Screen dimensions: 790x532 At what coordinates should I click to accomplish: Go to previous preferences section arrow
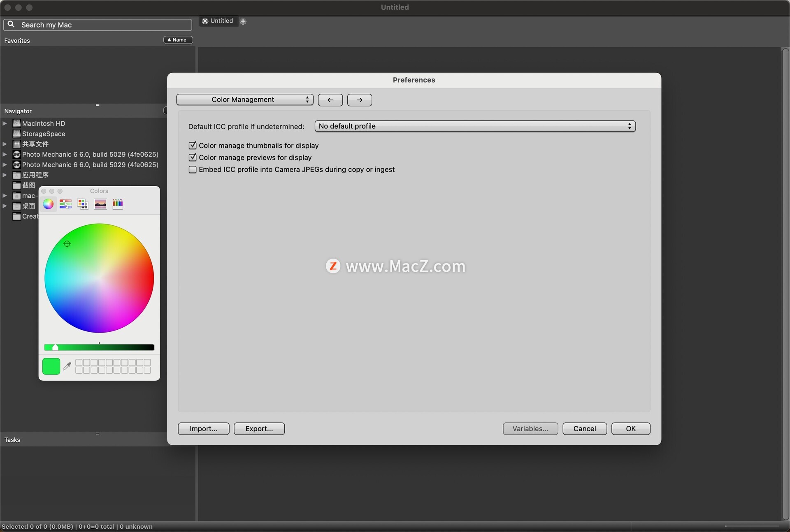(x=330, y=100)
